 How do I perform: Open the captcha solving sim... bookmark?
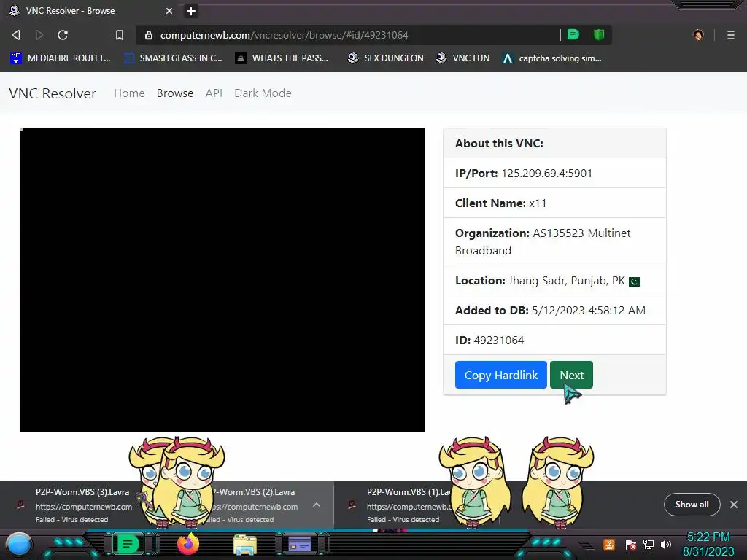point(551,58)
